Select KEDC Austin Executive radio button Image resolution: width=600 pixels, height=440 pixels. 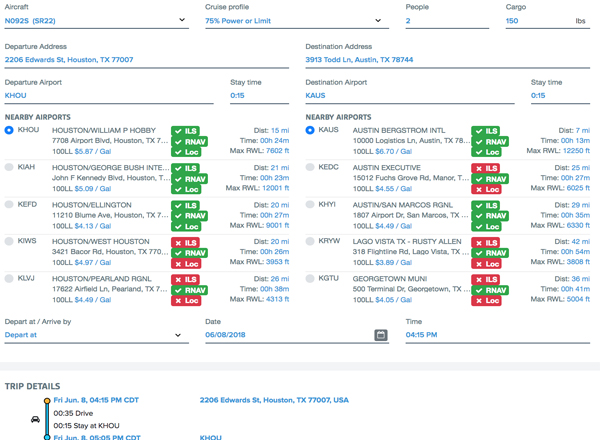[x=310, y=168]
